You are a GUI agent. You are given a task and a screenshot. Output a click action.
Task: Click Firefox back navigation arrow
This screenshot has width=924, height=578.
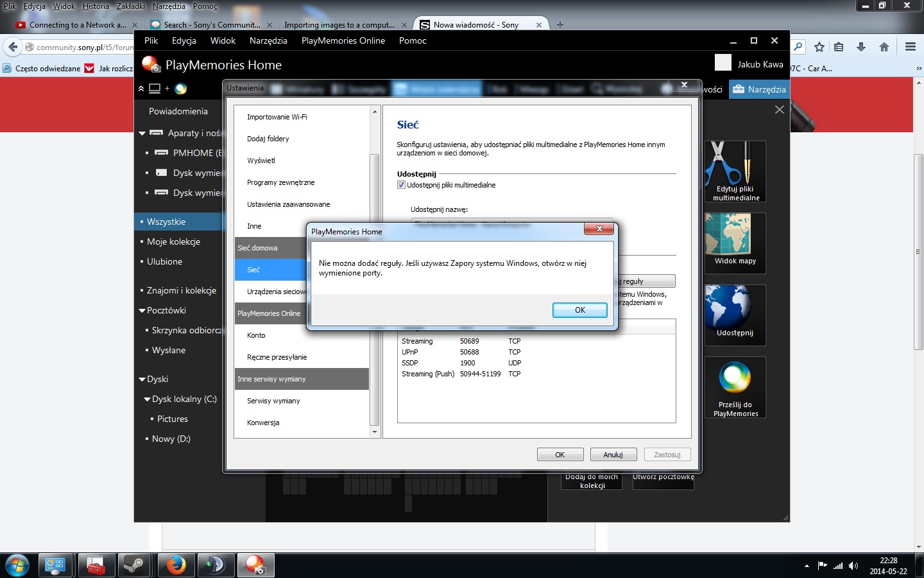(13, 47)
